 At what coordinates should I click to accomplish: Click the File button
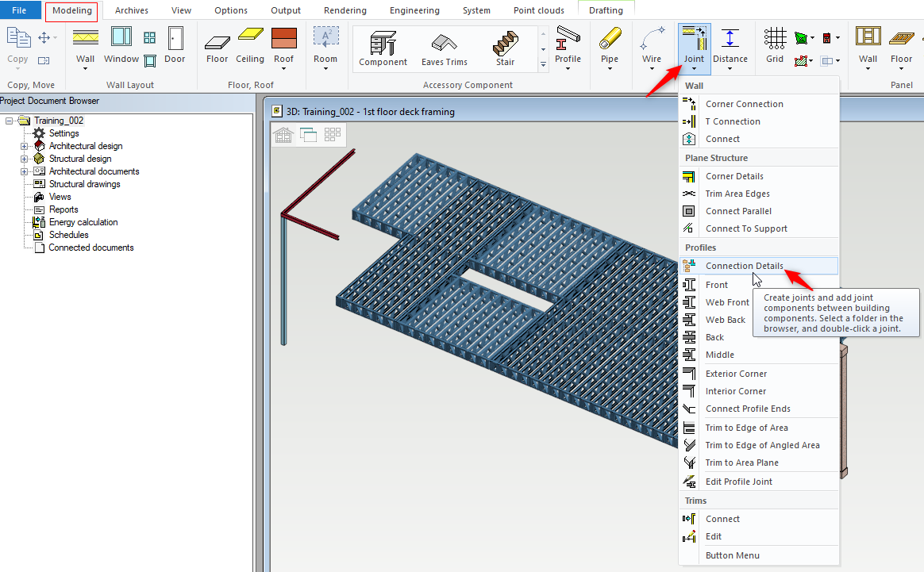pyautogui.click(x=21, y=10)
